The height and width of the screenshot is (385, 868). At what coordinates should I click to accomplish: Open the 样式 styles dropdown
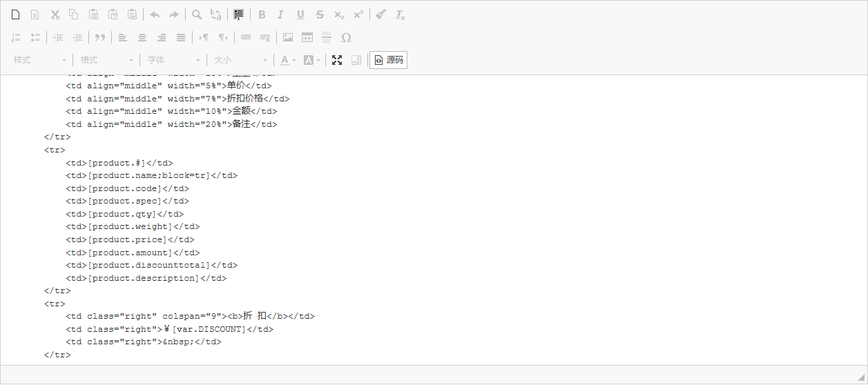pyautogui.click(x=40, y=60)
